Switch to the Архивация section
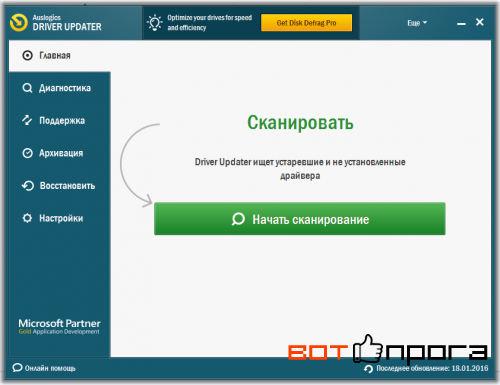The image size is (500, 385). click(x=60, y=153)
